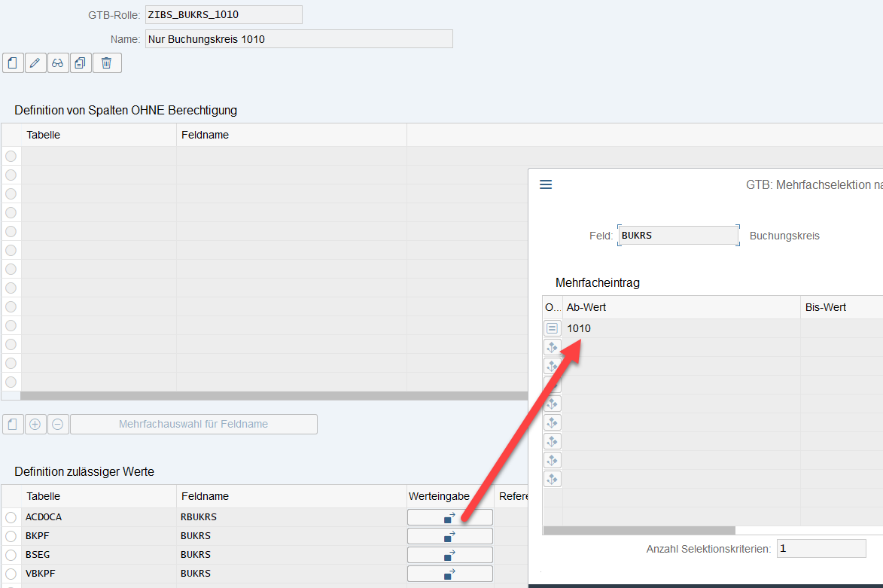Image resolution: width=883 pixels, height=588 pixels.
Task: Click the create new document icon
Action: (13, 63)
